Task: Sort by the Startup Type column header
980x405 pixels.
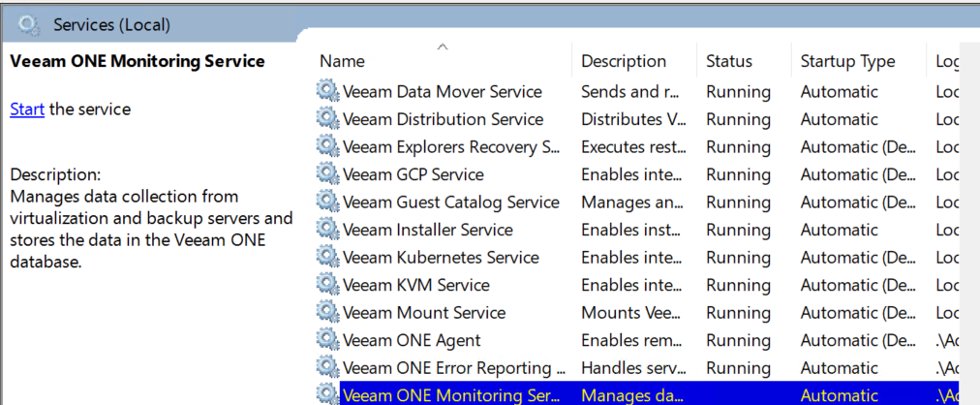Action: point(847,61)
